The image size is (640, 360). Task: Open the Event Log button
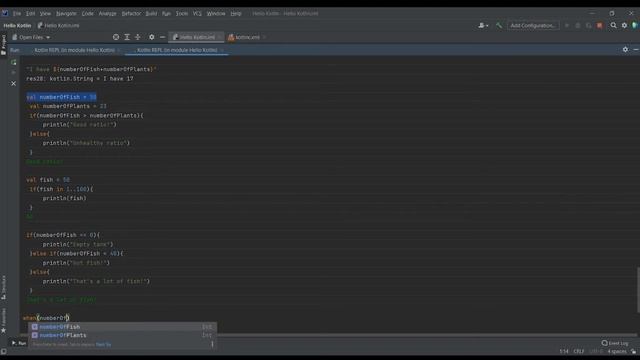pos(615,343)
